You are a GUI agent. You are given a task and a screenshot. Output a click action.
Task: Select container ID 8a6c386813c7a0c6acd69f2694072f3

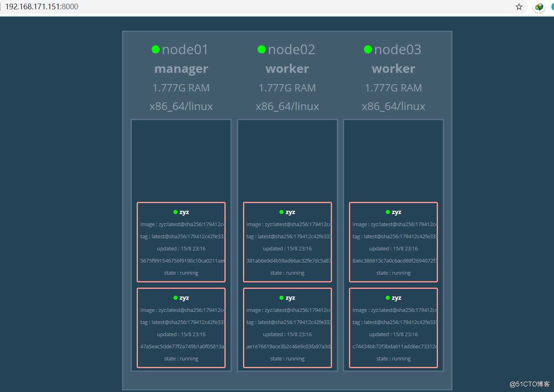[x=395, y=261]
